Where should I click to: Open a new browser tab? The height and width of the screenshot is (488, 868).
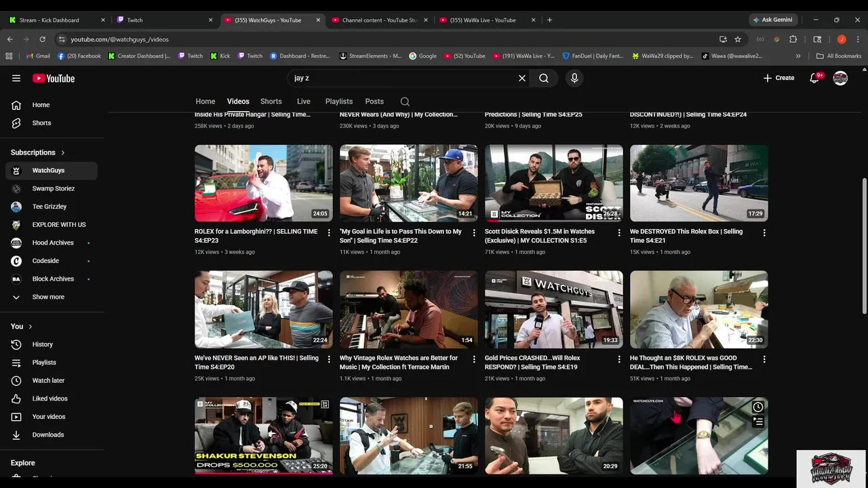click(x=549, y=20)
